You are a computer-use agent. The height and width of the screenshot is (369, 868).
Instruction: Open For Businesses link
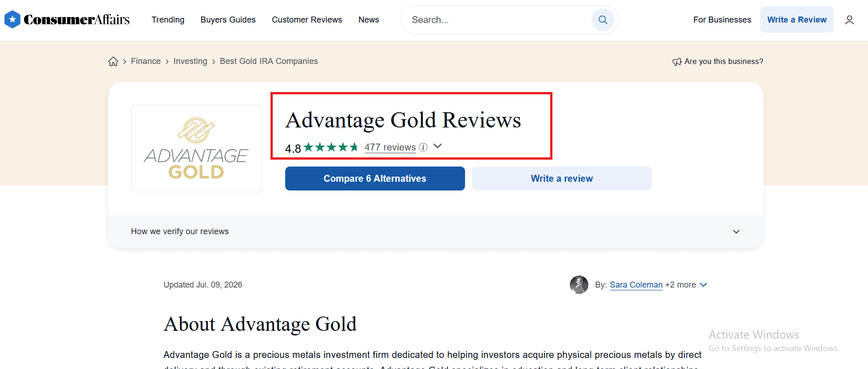pos(722,20)
